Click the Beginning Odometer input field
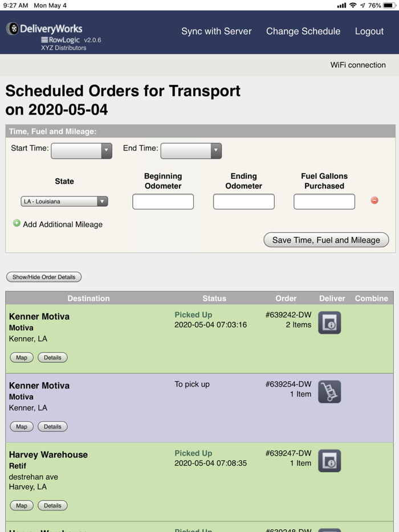The image size is (399, 532). click(163, 201)
